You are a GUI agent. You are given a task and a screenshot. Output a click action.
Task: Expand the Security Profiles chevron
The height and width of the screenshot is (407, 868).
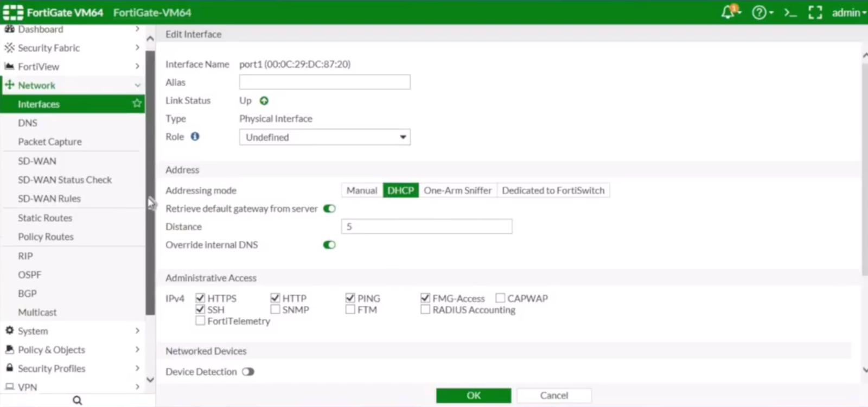point(137,368)
